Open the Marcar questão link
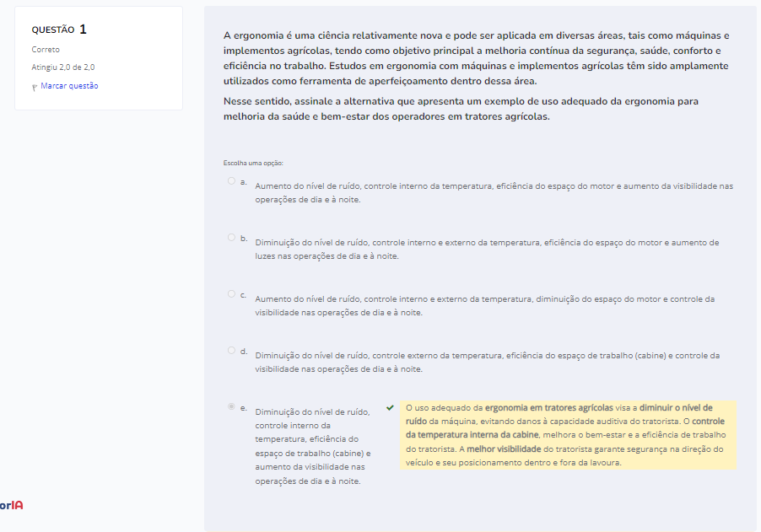The height and width of the screenshot is (532, 761). (x=69, y=86)
